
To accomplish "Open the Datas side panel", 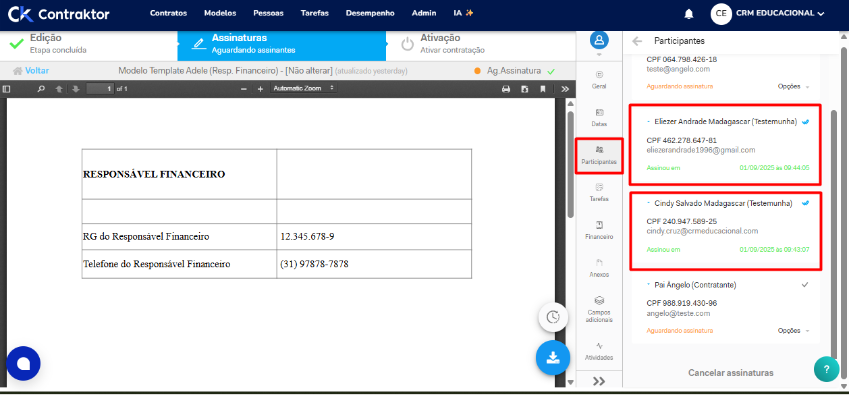I will [599, 117].
